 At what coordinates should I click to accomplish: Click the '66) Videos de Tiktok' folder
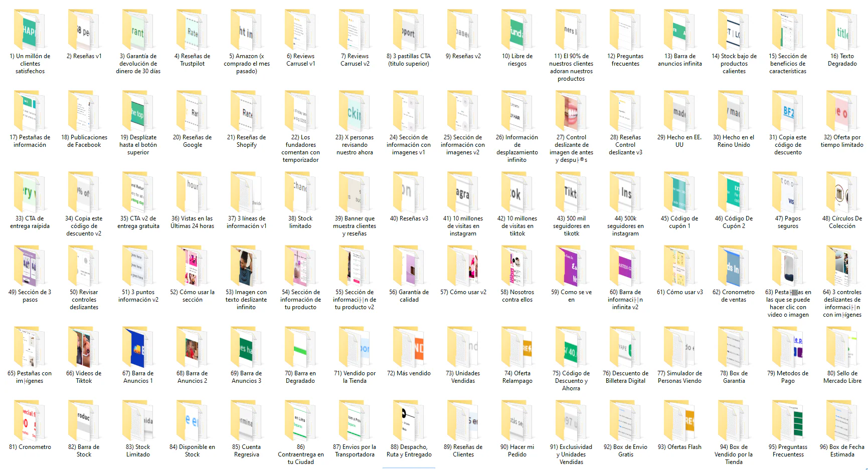click(84, 348)
